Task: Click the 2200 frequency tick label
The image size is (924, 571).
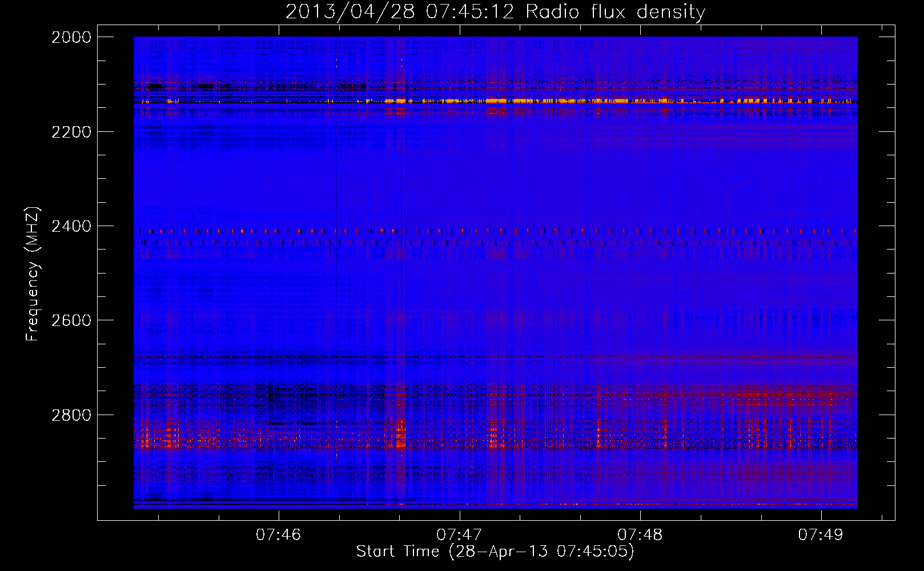Action: coord(71,132)
